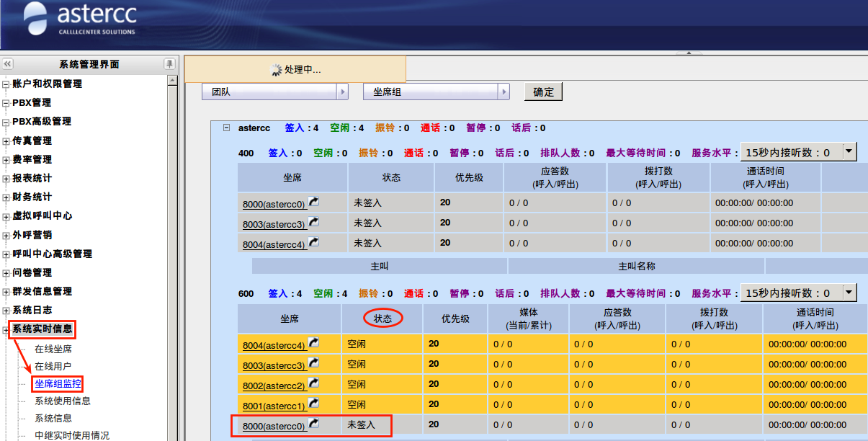Click arrow icon beside 8004(astercc4) in queue 600

coord(313,343)
